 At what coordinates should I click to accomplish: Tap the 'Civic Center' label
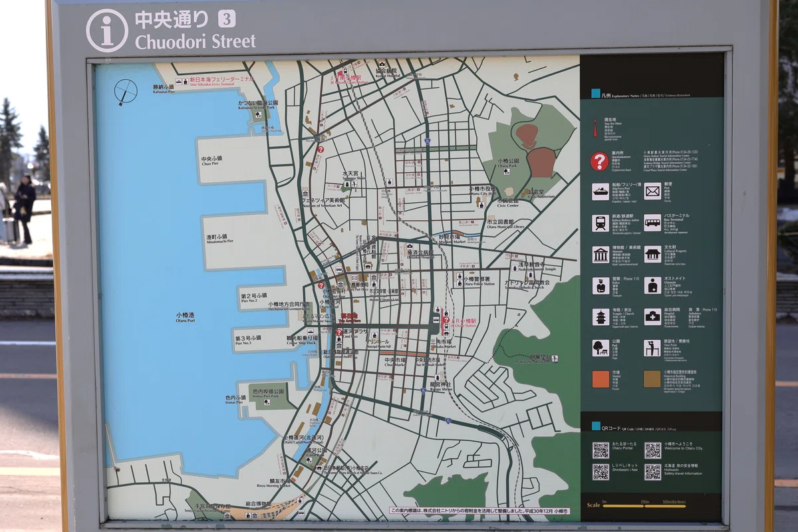pos(507,206)
